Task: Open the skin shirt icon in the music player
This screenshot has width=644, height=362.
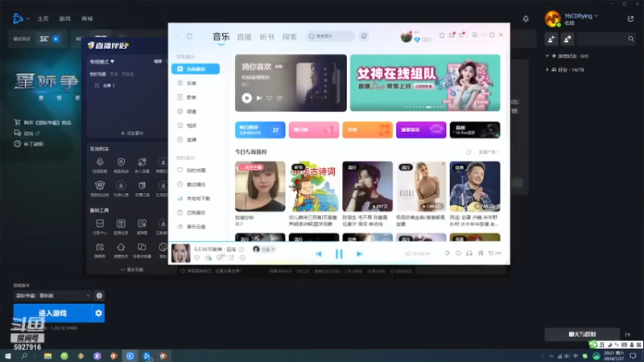Action: point(442,35)
